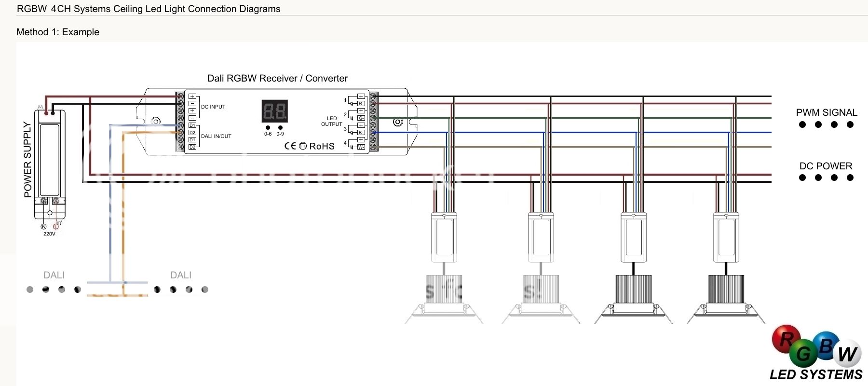Click the green G ball in logo

click(804, 355)
